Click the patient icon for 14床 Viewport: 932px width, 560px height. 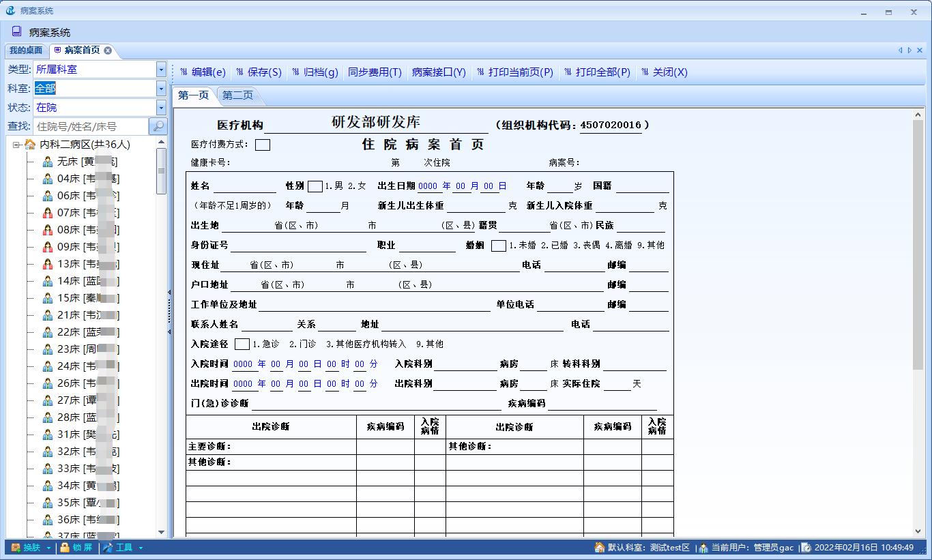click(48, 281)
